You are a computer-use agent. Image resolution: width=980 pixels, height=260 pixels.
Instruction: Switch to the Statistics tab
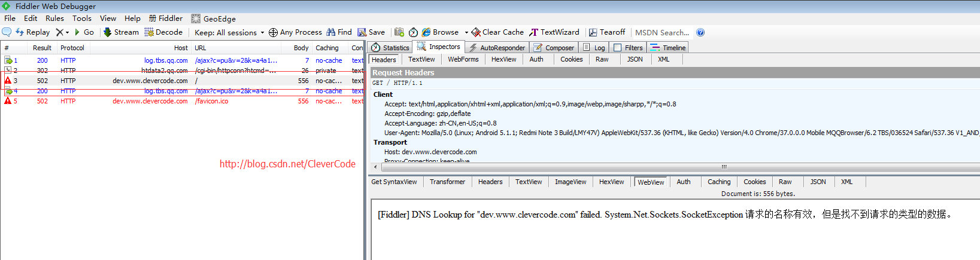point(390,47)
